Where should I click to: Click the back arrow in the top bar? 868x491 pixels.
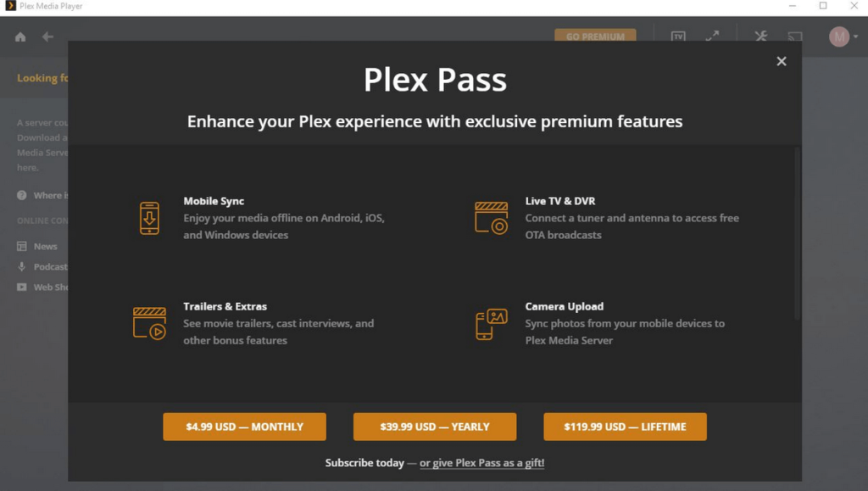pyautogui.click(x=48, y=37)
